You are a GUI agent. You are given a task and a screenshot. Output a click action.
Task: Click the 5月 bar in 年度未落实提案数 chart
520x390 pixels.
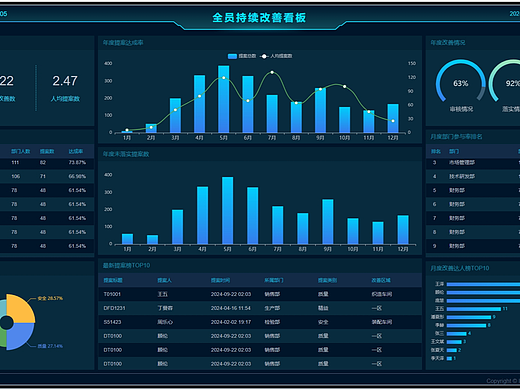click(227, 210)
